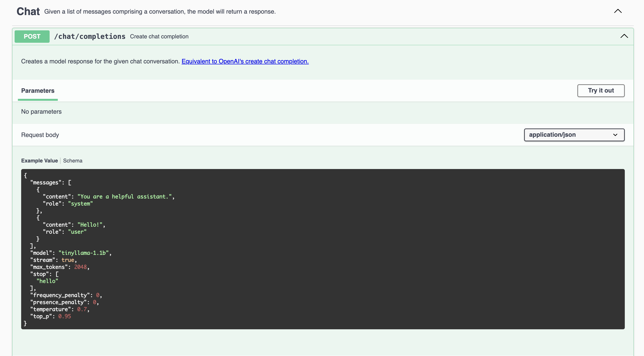Screen dimensions: 644x356
Task: Click the Create chat completion summary text
Action: (x=159, y=36)
